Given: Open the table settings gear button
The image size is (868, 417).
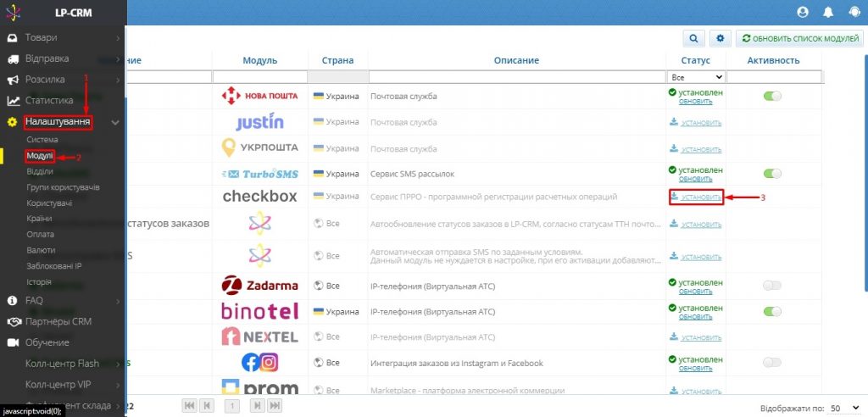Looking at the screenshot, I should 720,38.
